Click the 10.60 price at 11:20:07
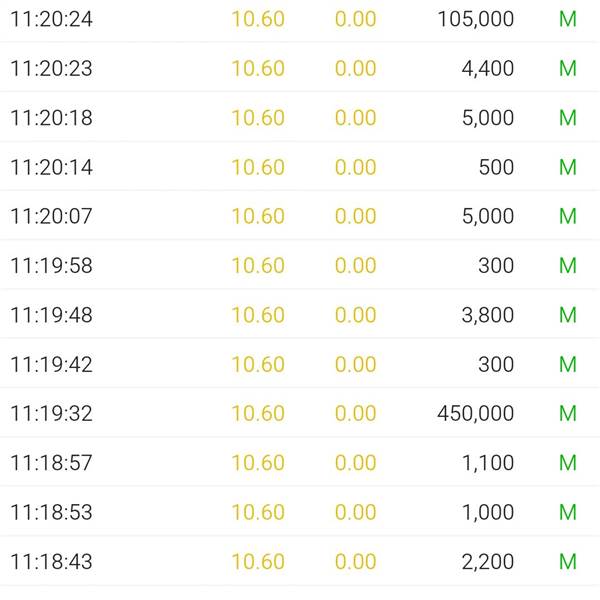The width and height of the screenshot is (600, 600). (258, 216)
